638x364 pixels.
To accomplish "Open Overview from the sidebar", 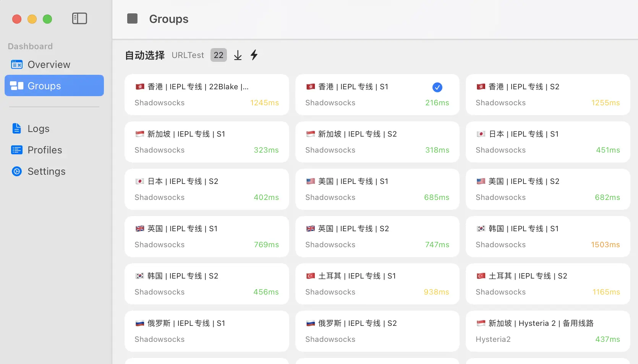I will pyautogui.click(x=49, y=64).
